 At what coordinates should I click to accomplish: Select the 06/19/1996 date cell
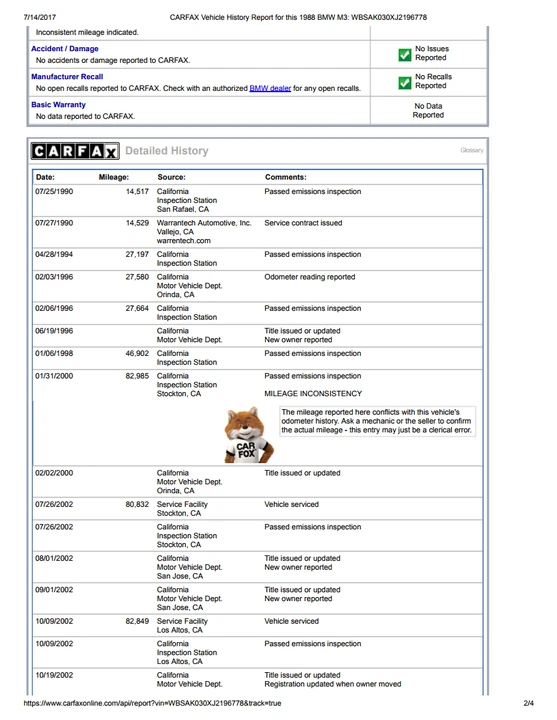click(x=54, y=331)
